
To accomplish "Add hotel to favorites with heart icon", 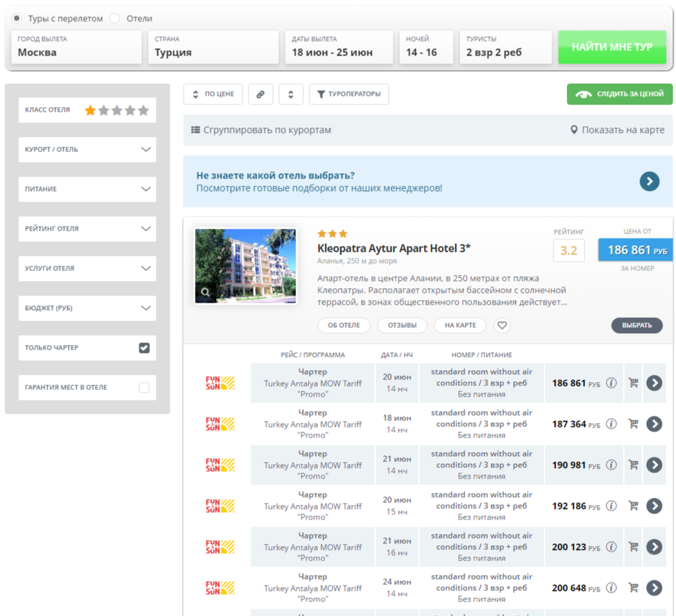I will [x=502, y=325].
